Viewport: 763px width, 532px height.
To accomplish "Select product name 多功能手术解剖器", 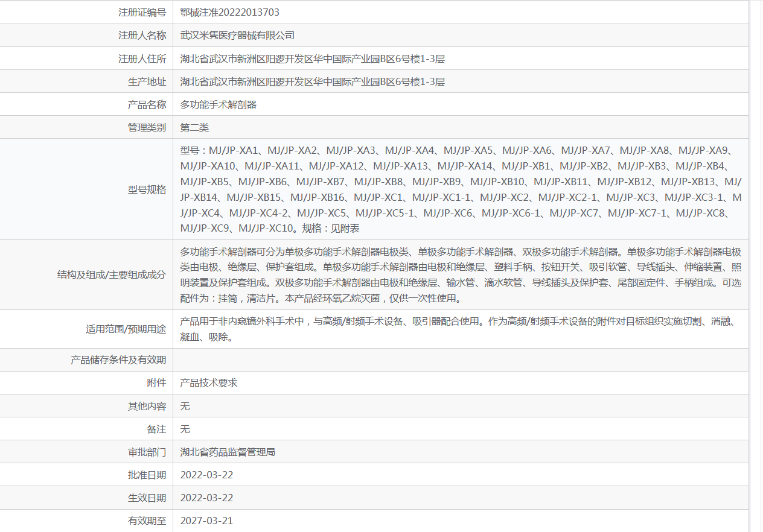I will point(219,104).
